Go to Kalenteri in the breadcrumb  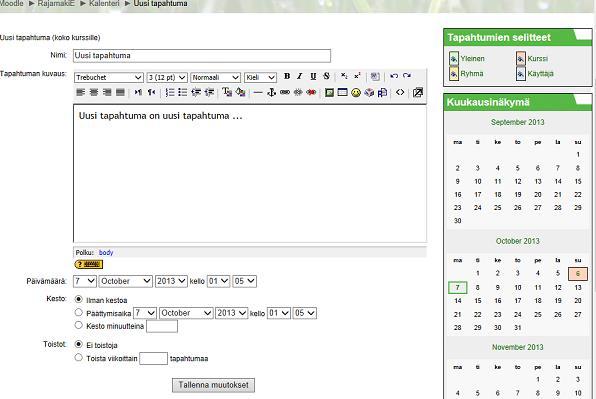[x=104, y=3]
